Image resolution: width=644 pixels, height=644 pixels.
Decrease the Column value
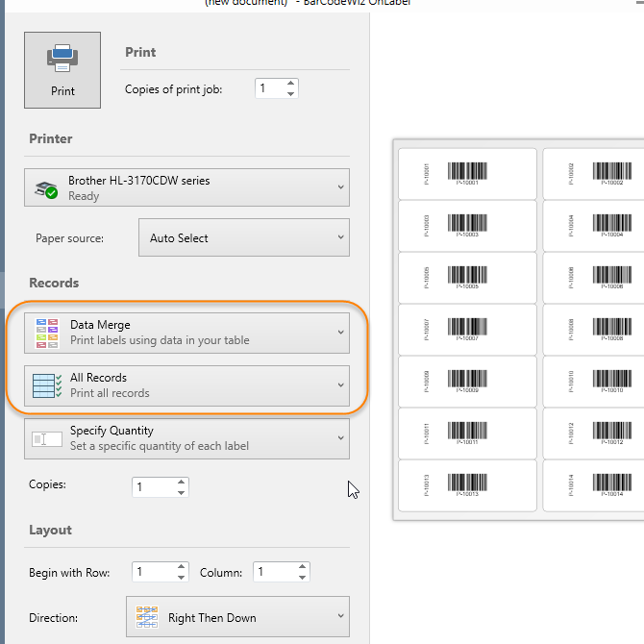tap(302, 577)
